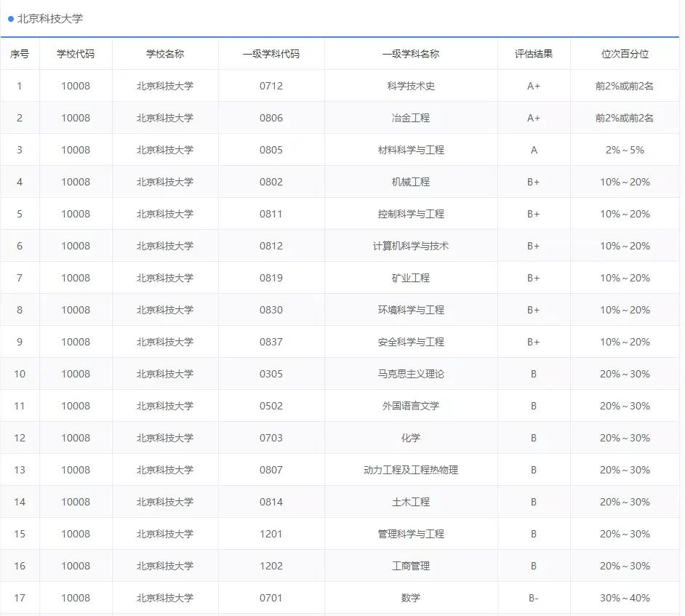Click 前2%或前2名 in the 冶金工程 row

coord(625,118)
